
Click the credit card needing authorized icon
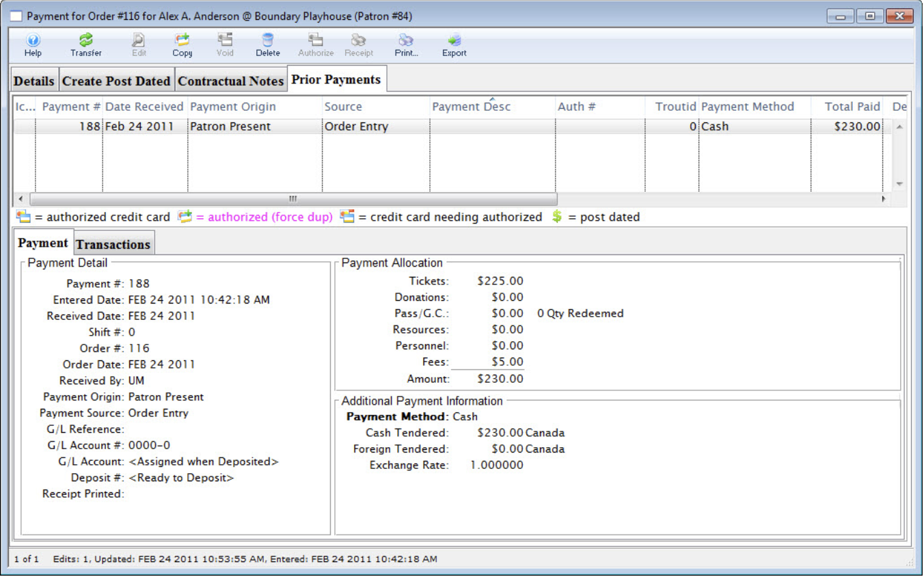tap(347, 217)
